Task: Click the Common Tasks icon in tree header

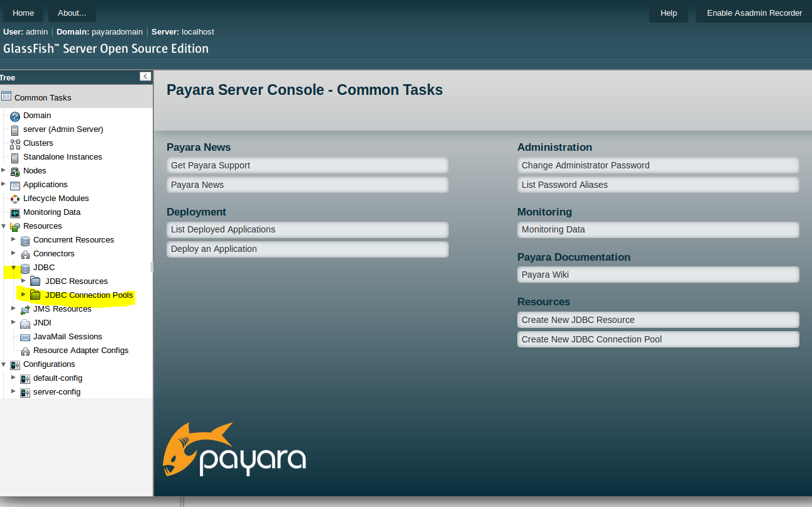Action: tap(6, 97)
